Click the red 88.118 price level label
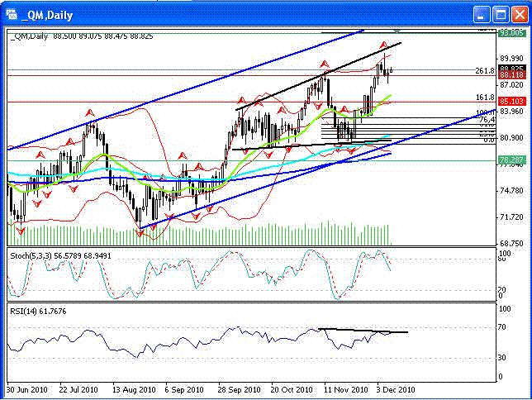This screenshot has width=532, height=400. [511, 75]
